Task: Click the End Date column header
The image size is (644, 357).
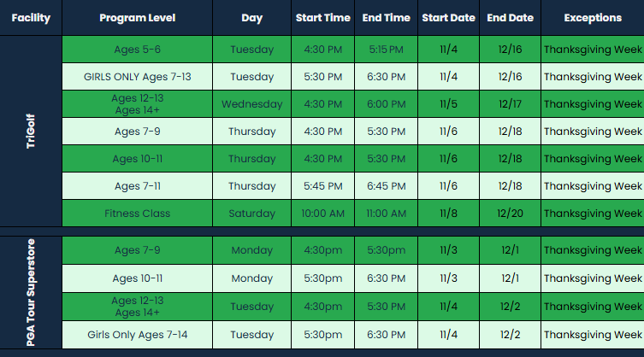Action: 510,18
